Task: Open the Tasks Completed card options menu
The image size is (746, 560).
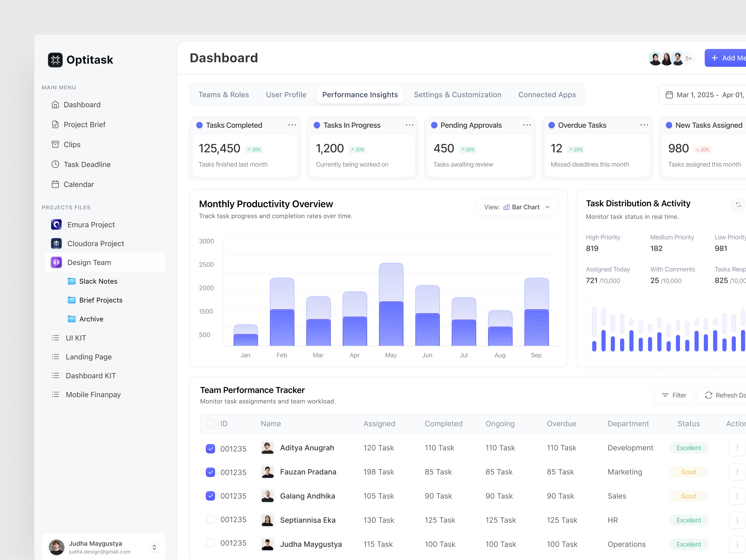Action: (x=292, y=125)
